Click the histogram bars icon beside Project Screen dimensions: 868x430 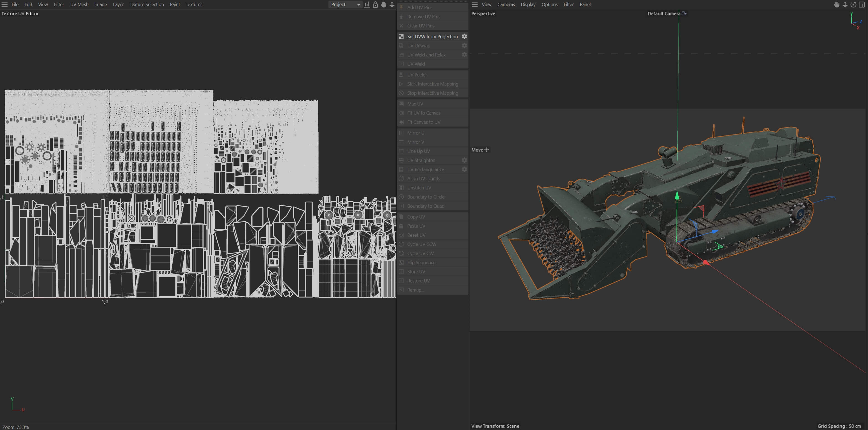click(367, 4)
